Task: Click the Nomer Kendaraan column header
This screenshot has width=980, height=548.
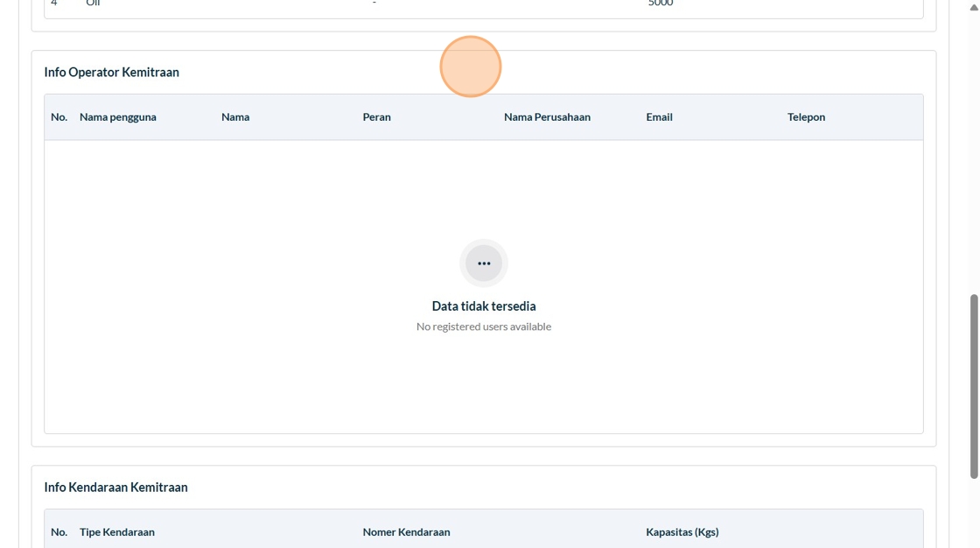Action: (406, 531)
